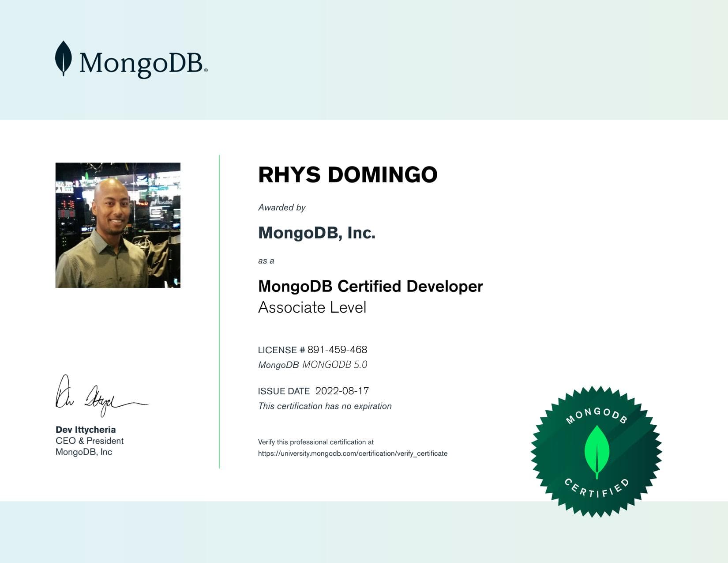
Task: Click the 'Associate Level' text
Action: 312,307
